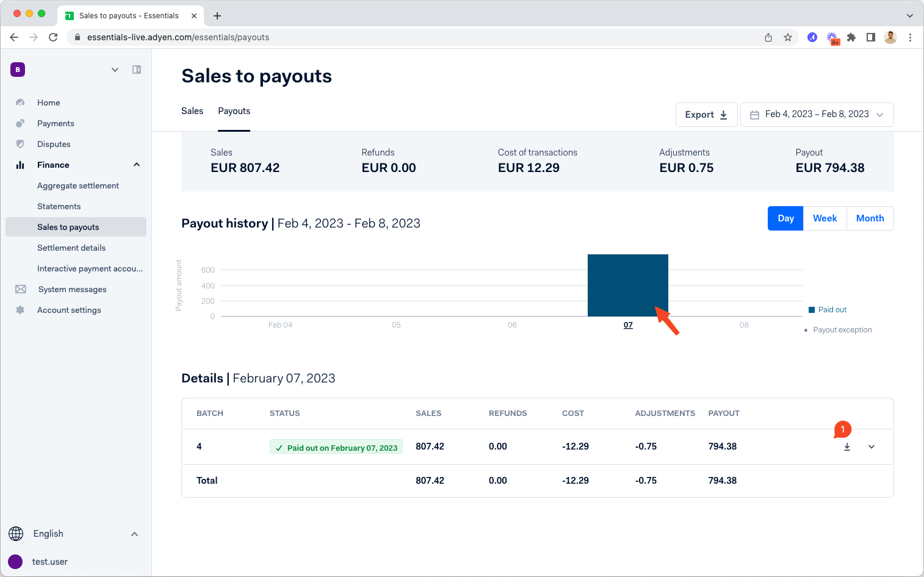Open the Statements page from the sidebar

tap(59, 206)
